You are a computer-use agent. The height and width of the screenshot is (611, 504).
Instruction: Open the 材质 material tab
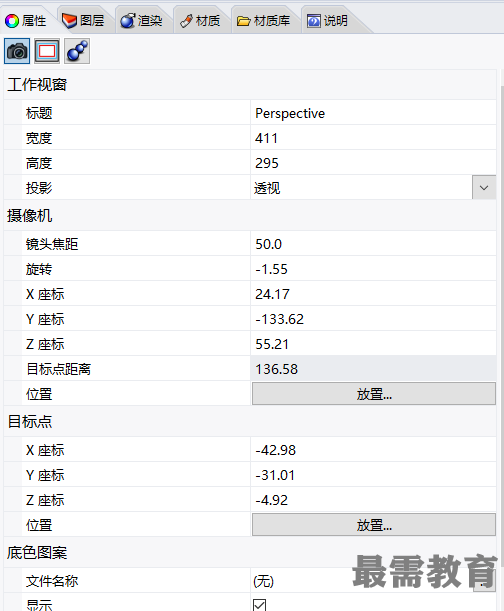click(200, 21)
